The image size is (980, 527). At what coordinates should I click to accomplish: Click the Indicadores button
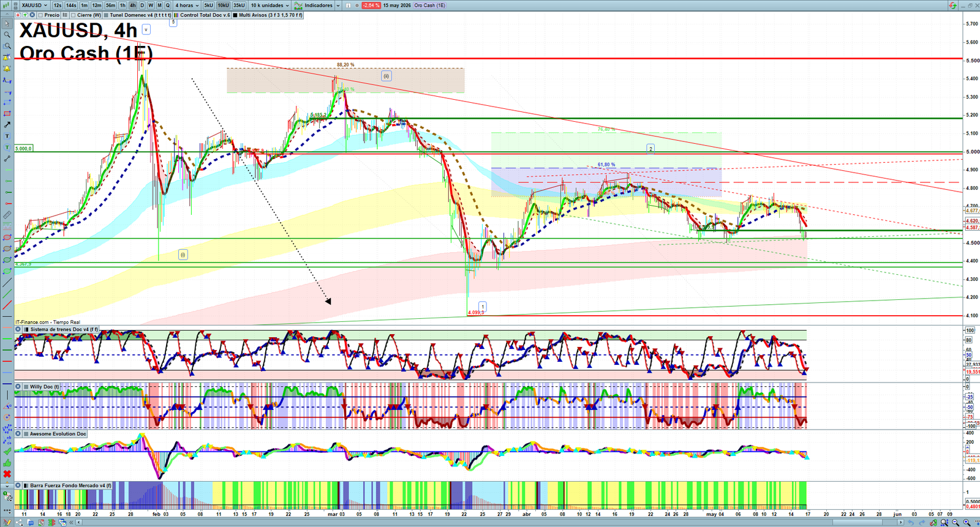[314, 5]
